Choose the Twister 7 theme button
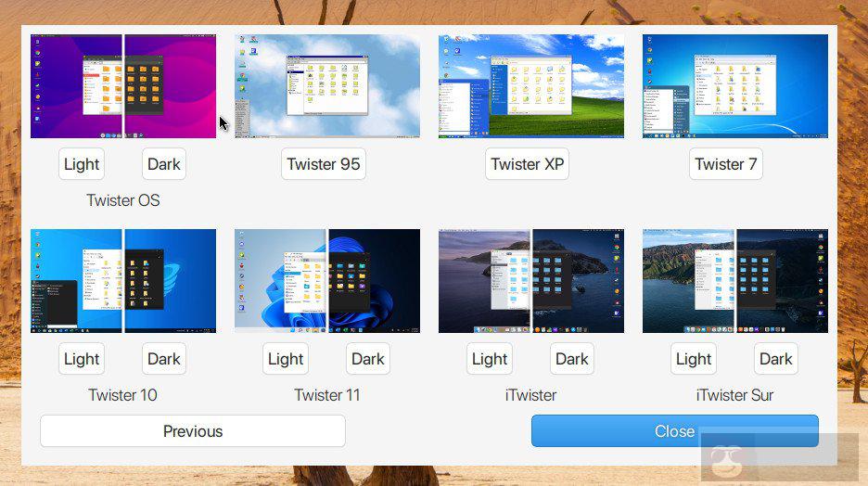This screenshot has width=868, height=486. point(726,164)
